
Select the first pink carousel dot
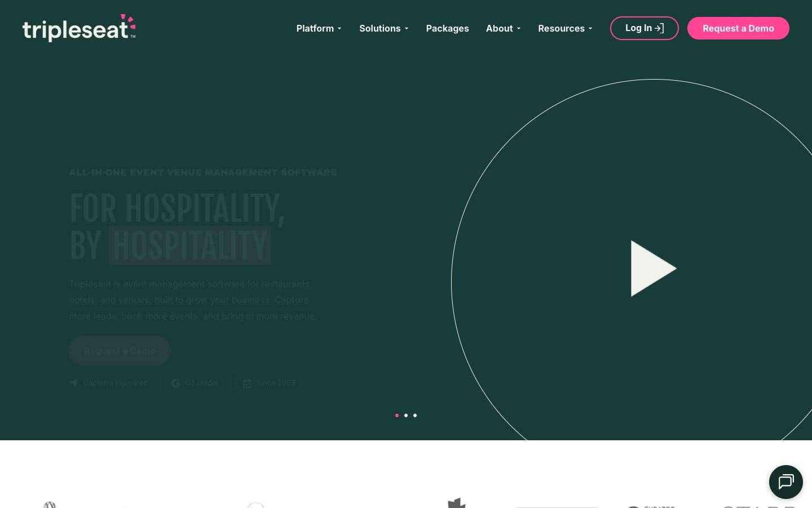pos(397,415)
